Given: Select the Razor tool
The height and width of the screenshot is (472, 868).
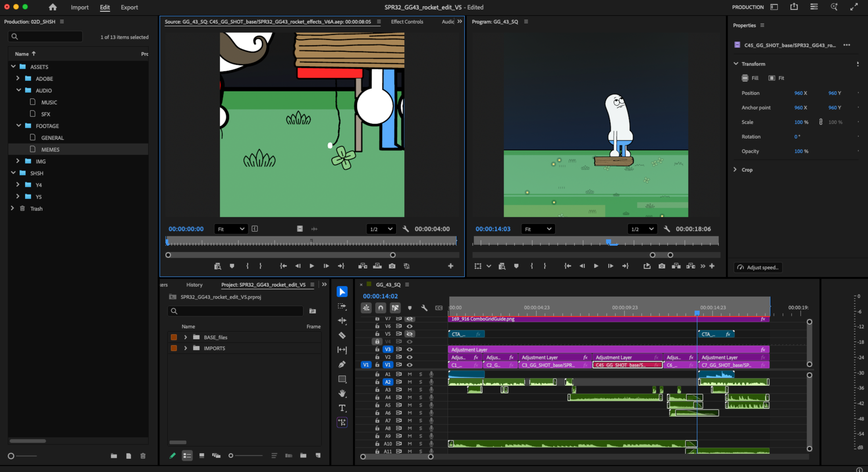Looking at the screenshot, I should click(342, 335).
